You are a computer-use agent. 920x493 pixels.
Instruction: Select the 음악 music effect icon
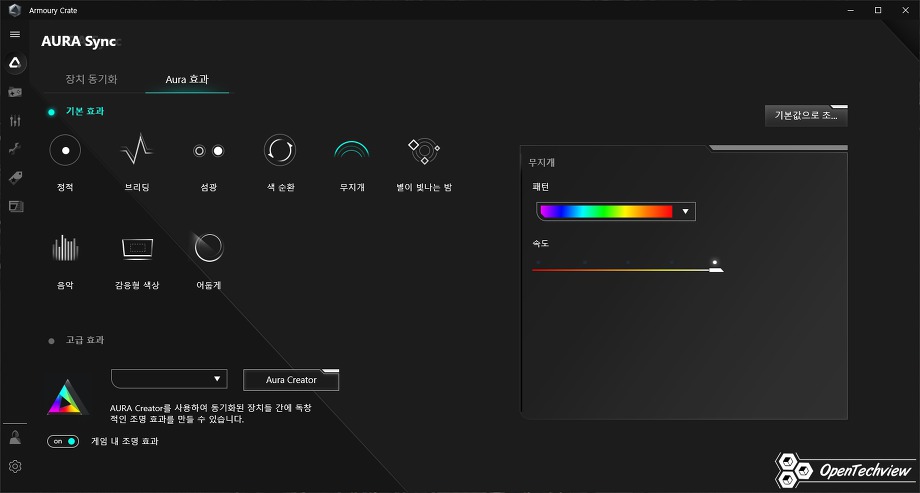click(65, 248)
